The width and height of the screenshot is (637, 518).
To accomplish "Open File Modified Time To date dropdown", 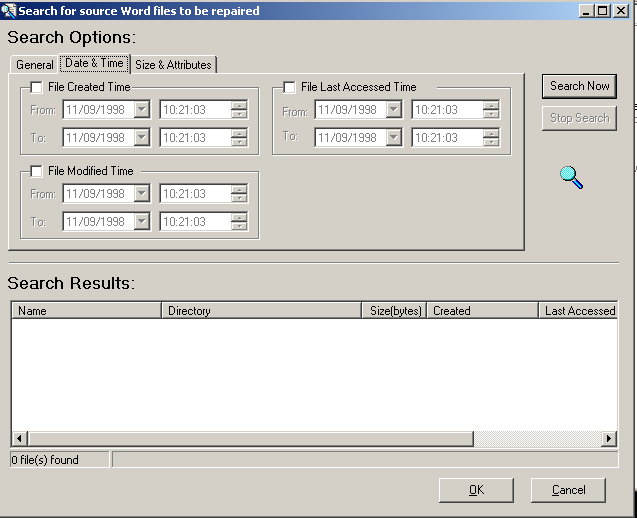I will point(142,221).
